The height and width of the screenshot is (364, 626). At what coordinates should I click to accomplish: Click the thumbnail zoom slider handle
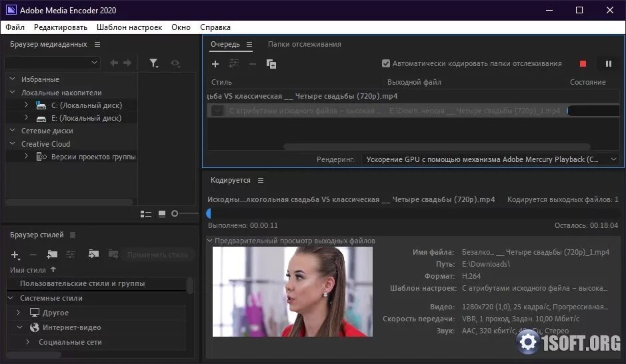(x=175, y=213)
